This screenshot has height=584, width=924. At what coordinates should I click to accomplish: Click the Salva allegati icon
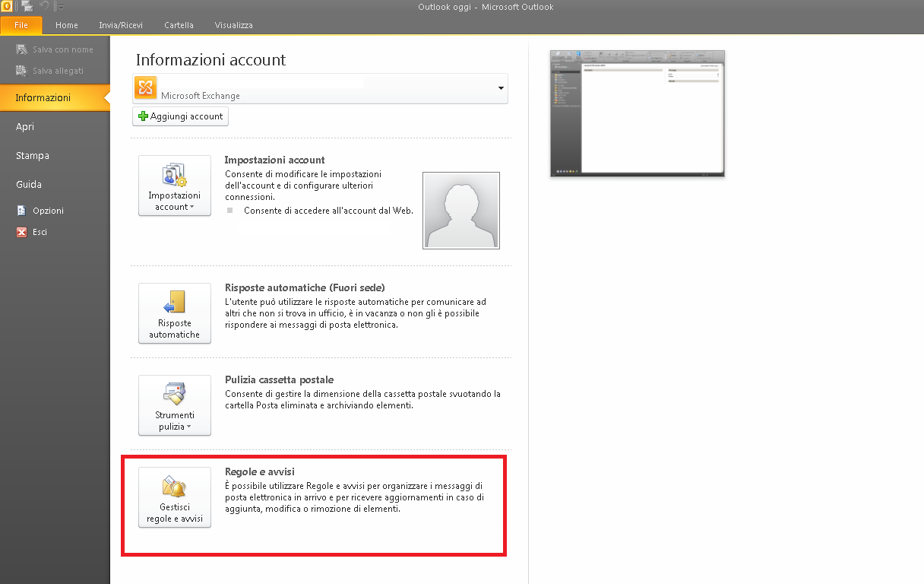coord(21,71)
